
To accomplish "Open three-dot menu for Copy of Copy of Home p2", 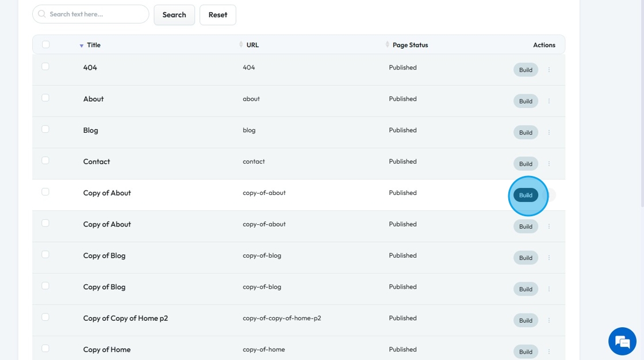I will pyautogui.click(x=549, y=320).
